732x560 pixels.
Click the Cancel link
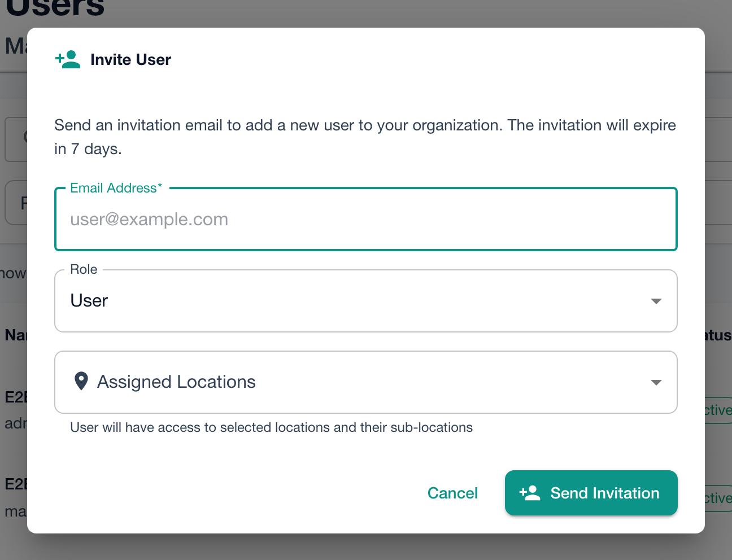click(452, 493)
